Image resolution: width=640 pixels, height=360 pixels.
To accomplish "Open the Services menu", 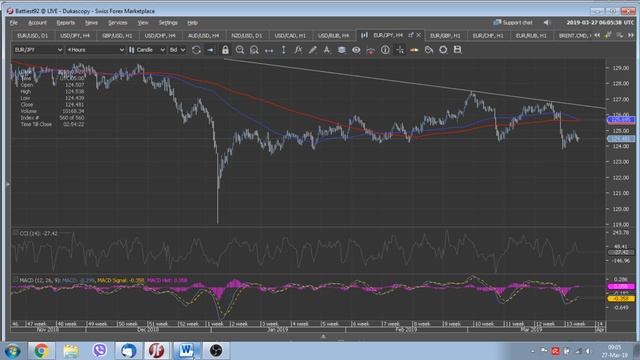I will 118,23.
